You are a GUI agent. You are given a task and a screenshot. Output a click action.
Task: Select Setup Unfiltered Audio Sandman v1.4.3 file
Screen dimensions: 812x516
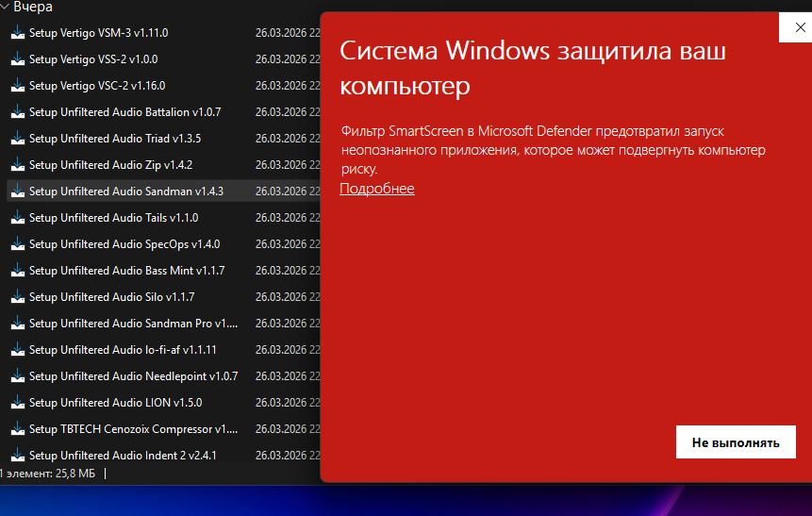pyautogui.click(x=125, y=191)
